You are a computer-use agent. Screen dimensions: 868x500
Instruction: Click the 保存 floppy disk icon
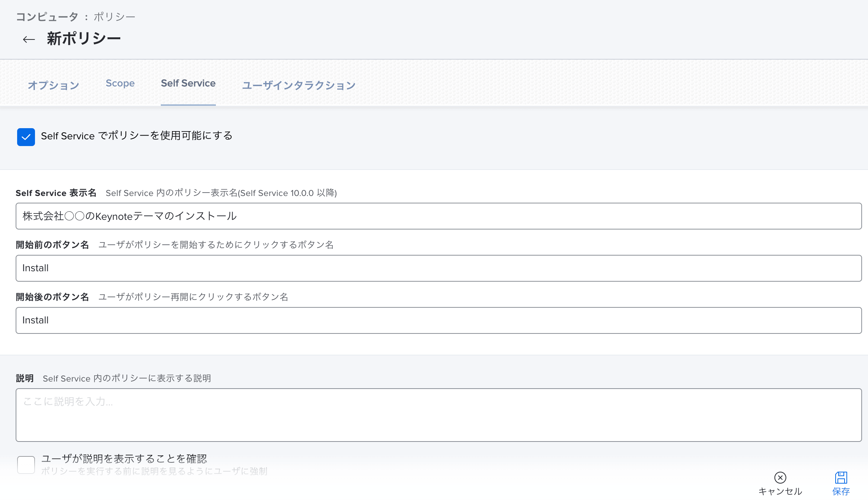(841, 477)
